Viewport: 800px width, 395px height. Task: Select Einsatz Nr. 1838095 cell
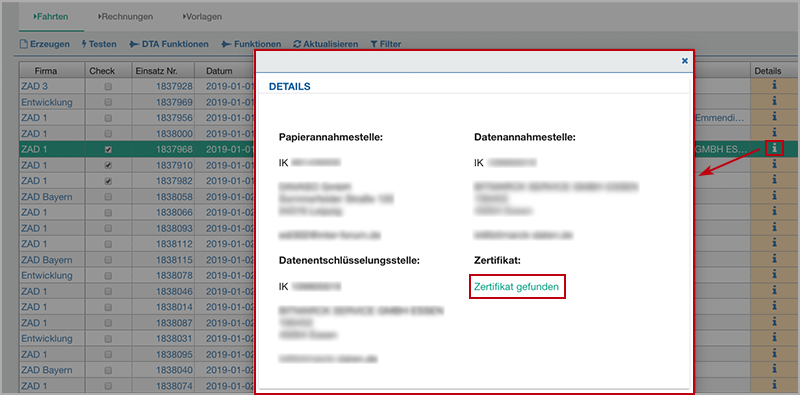pos(163,354)
